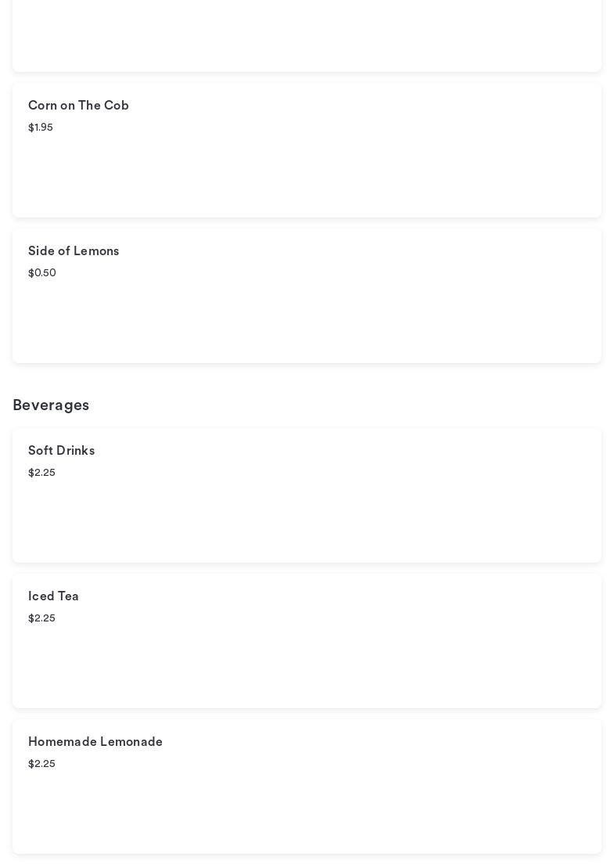The image size is (614, 868).
Task: Click the Iced Tea title
Action: pyautogui.click(x=53, y=596)
